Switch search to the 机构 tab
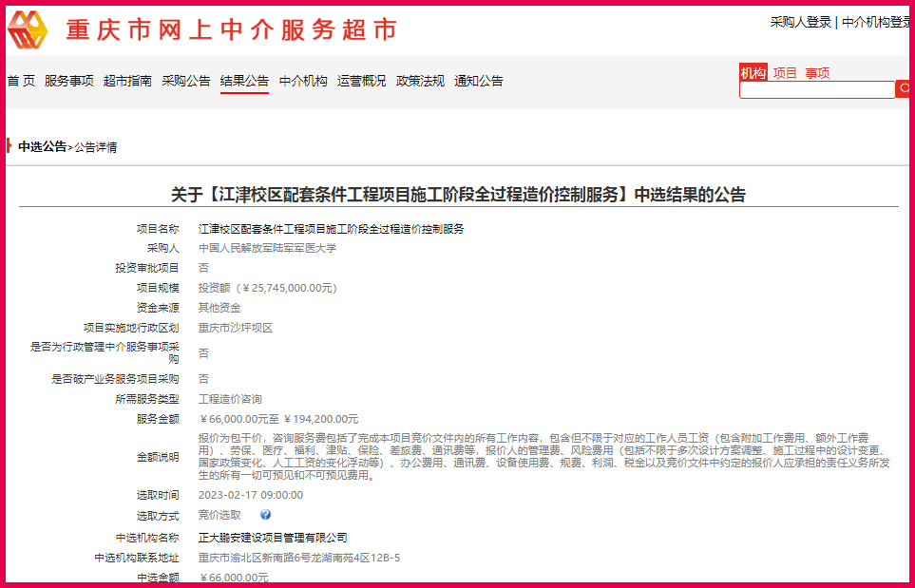 pos(753,73)
